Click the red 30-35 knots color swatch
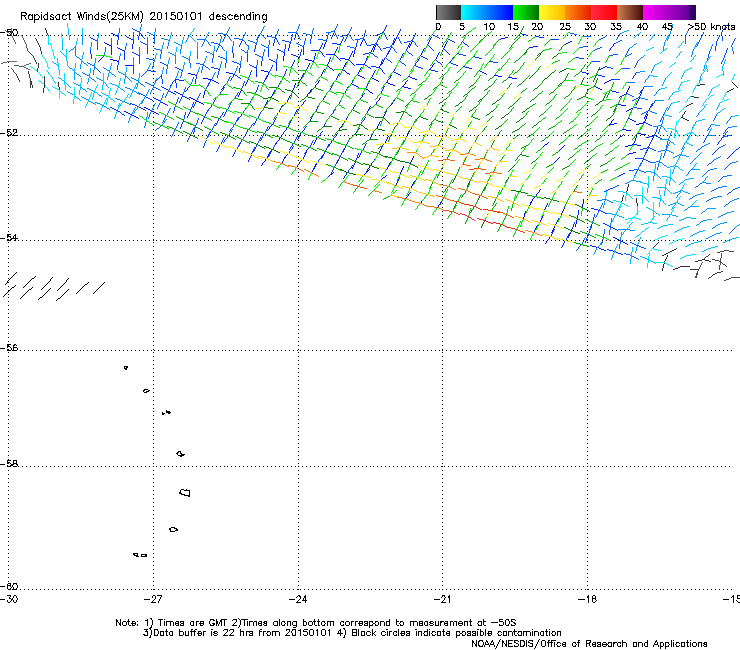This screenshot has height=650, width=740. (x=604, y=12)
